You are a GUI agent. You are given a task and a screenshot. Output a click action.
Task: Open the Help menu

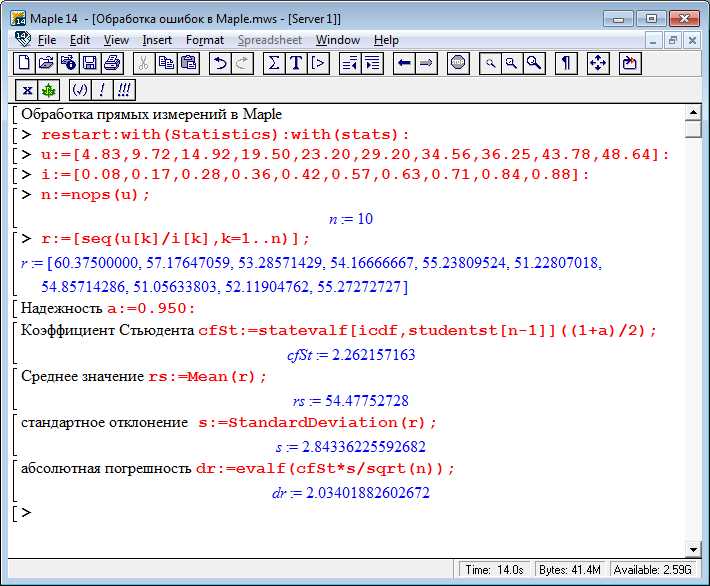[386, 40]
